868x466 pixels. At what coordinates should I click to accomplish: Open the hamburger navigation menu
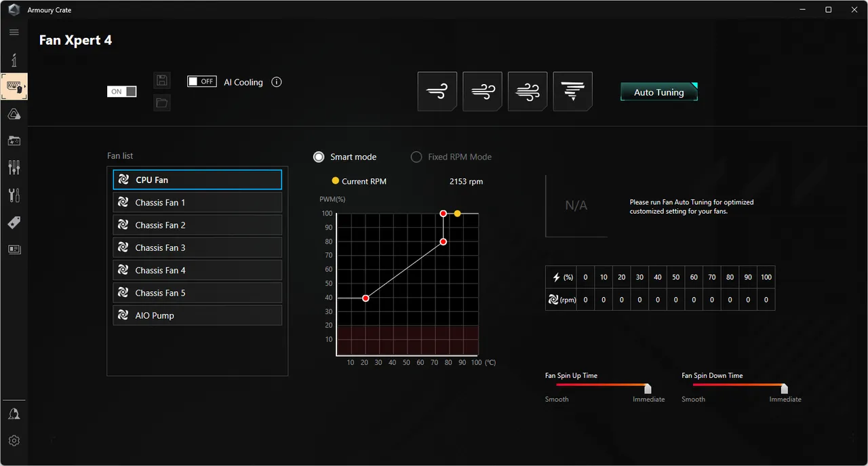point(14,33)
